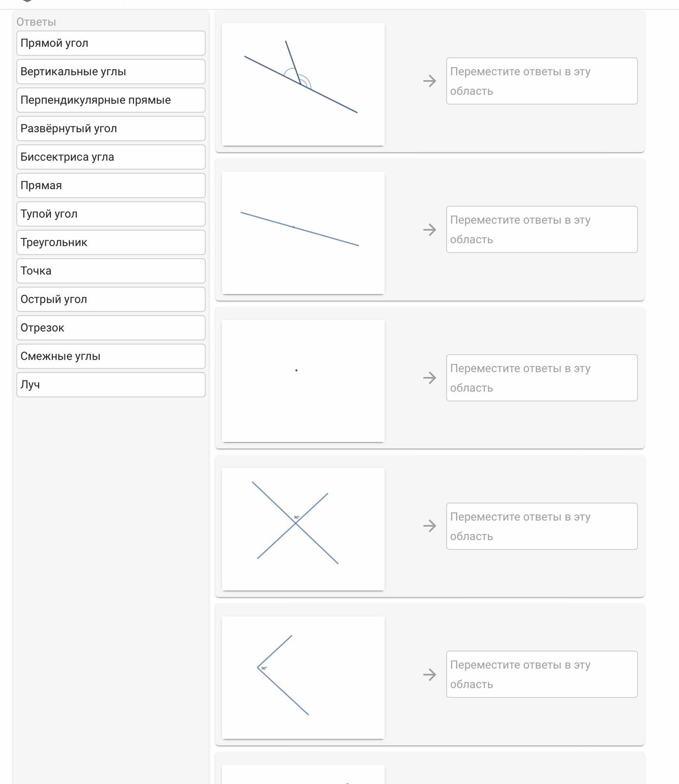Select the 'Прямой угол' answer tile
This screenshot has width=679, height=784.
pos(111,43)
